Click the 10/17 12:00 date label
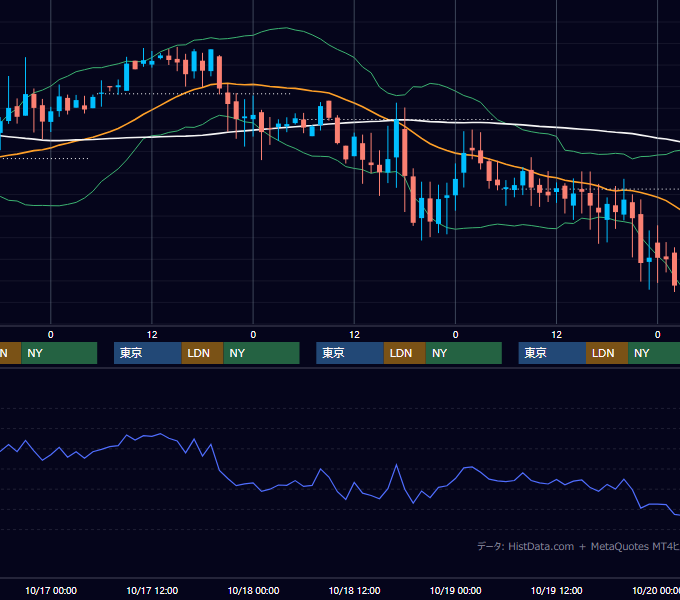The width and height of the screenshot is (680, 600). click(x=152, y=590)
